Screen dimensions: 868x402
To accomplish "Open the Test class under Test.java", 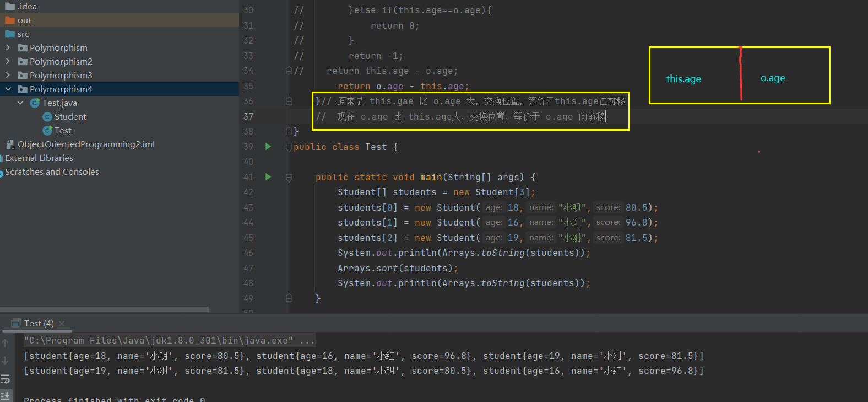I will 63,131.
